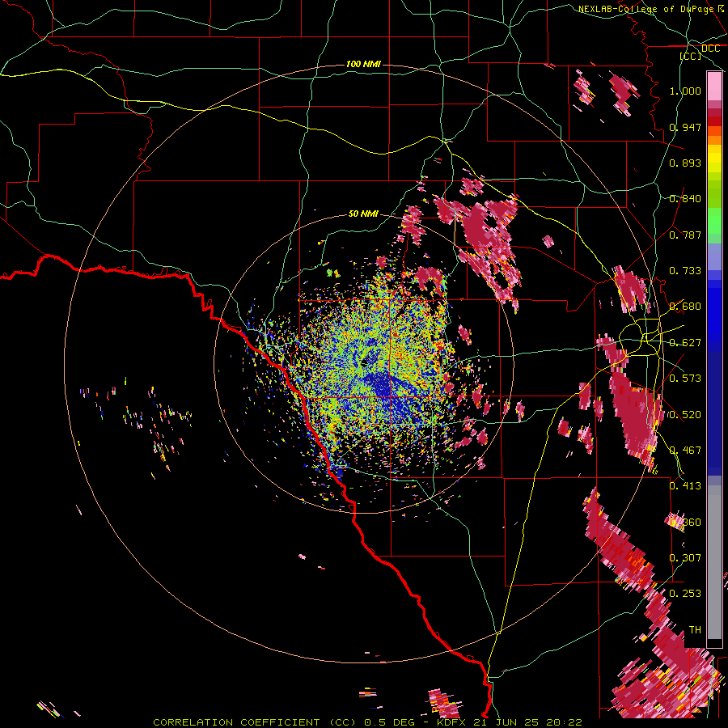
Task: Click the 0.733 value on color scale
Action: [x=685, y=271]
